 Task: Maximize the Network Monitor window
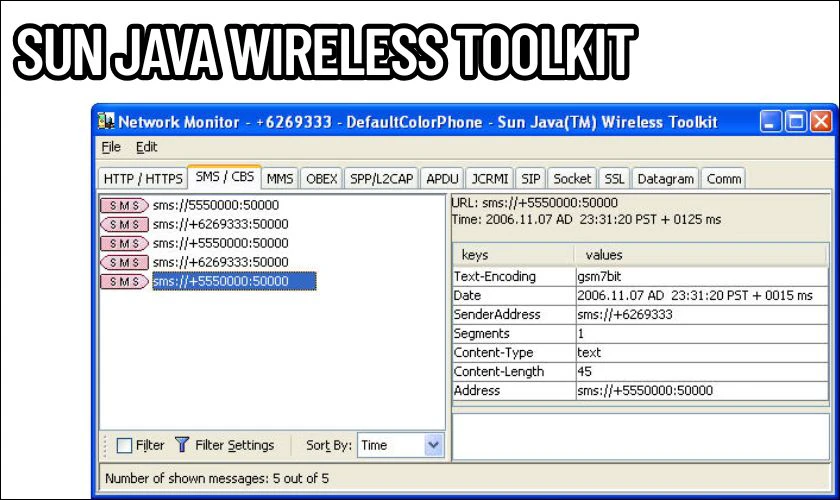coord(796,122)
